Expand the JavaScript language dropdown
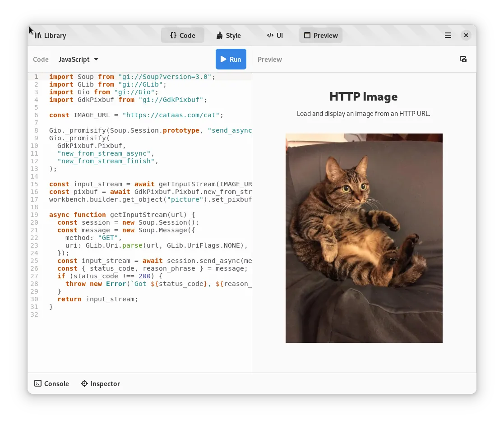The image size is (504, 424). 79,60
